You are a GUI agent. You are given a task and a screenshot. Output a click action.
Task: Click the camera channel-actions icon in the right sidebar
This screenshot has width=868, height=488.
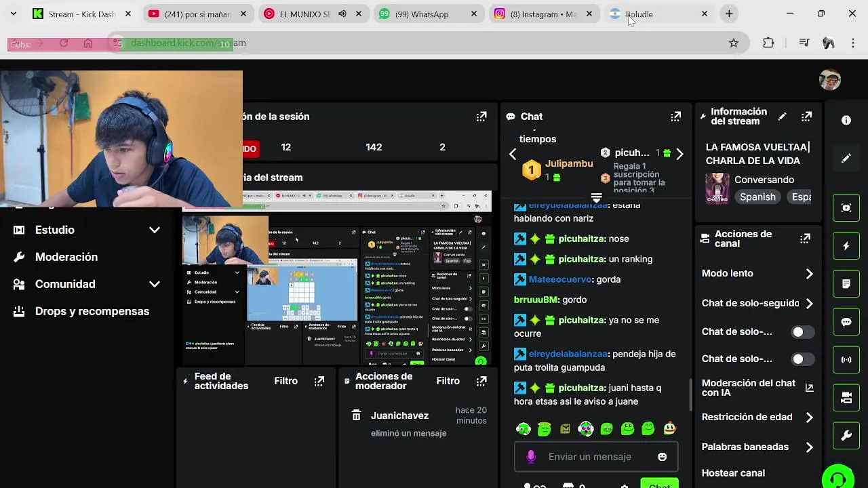point(846,398)
